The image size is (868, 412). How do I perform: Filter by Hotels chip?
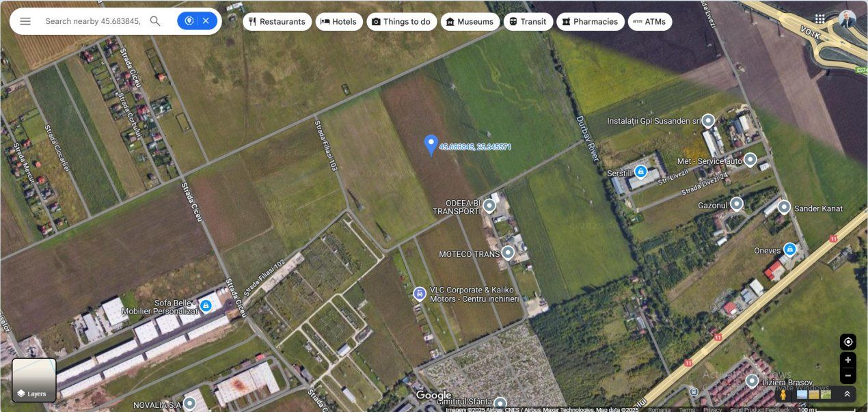tap(339, 22)
